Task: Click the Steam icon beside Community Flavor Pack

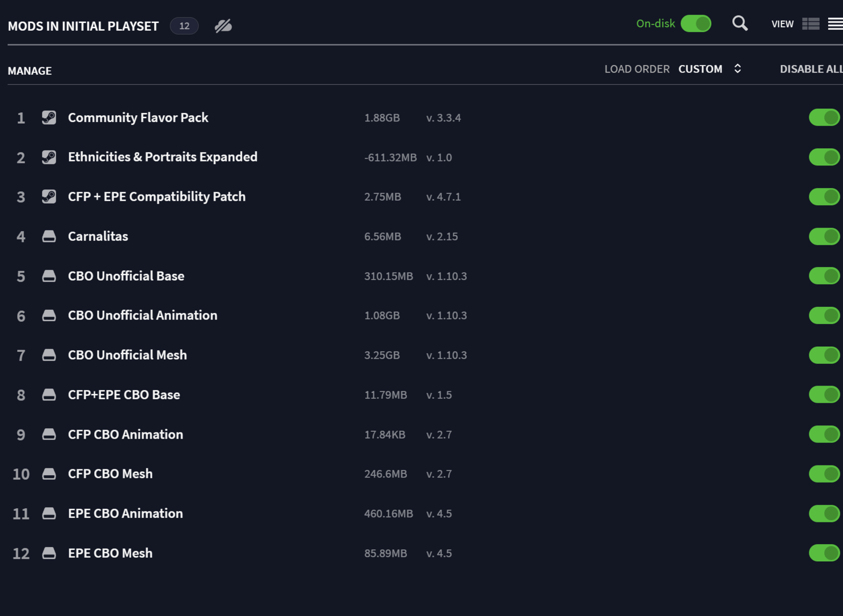Action: (x=49, y=117)
